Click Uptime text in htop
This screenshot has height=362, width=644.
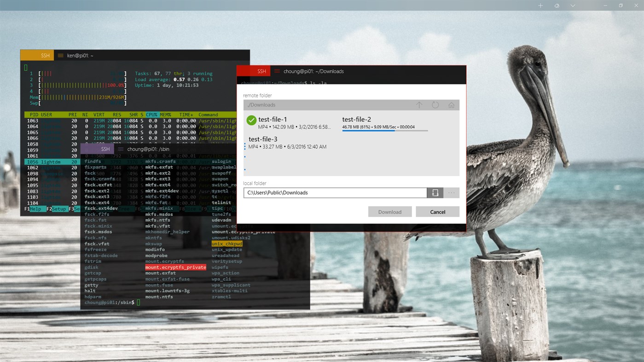167,85
